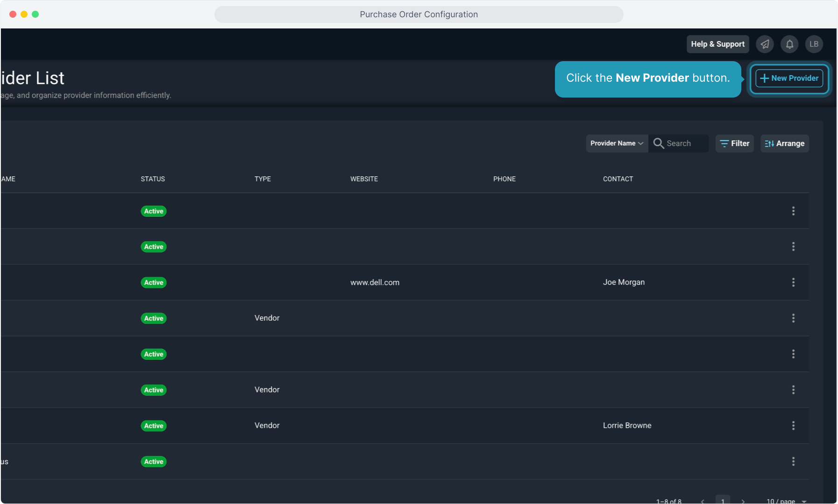This screenshot has height=504, width=838.
Task: Open Help & Support
Action: tap(717, 44)
